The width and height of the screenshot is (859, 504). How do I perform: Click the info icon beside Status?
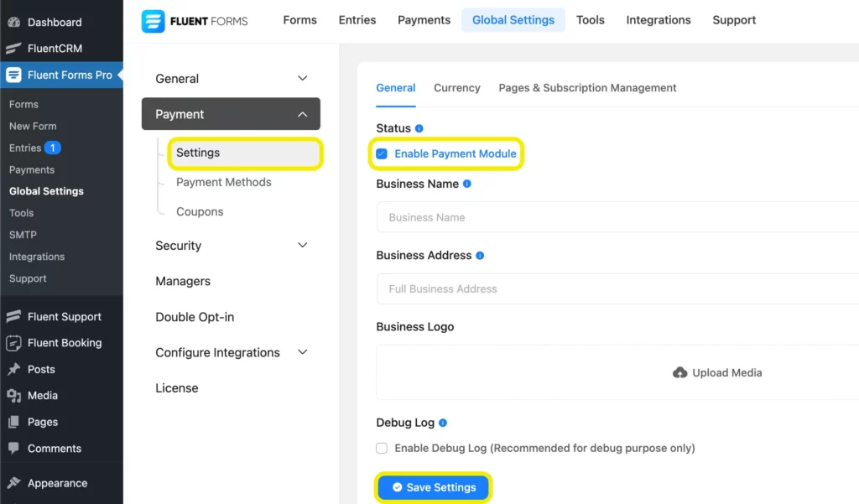coord(419,128)
